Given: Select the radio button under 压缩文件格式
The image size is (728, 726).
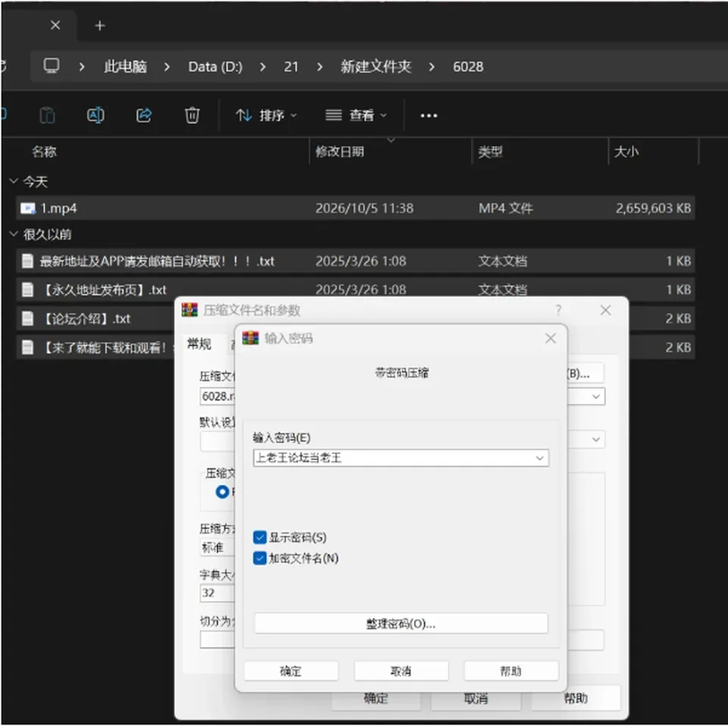Looking at the screenshot, I should 222,492.
